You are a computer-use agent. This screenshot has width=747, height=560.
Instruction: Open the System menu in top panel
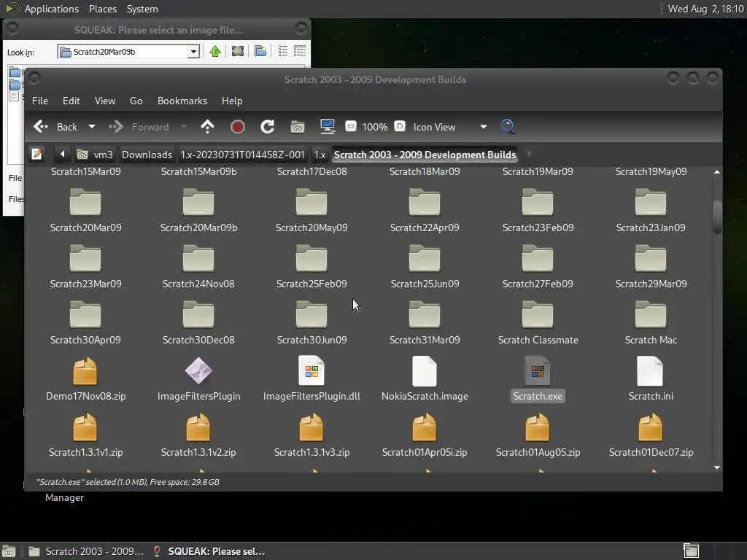click(x=142, y=9)
